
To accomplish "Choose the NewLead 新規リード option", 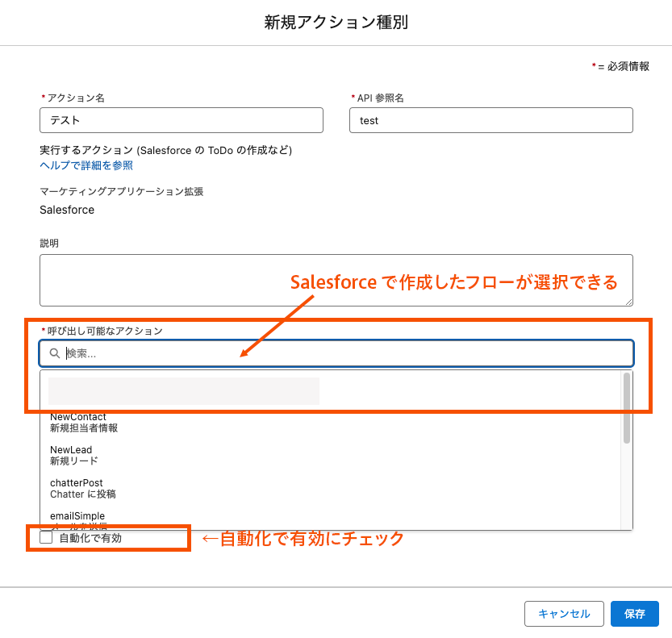I will [74, 455].
